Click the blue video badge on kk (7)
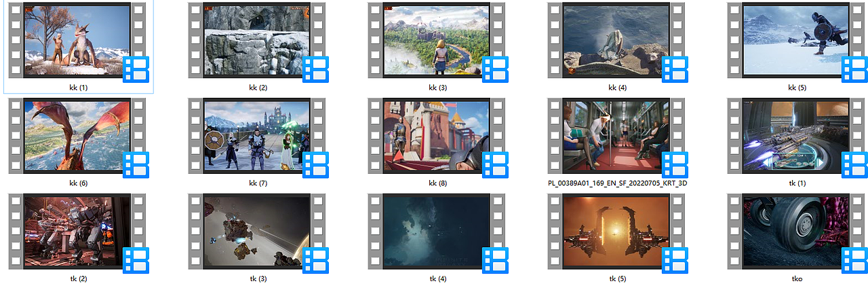Viewport: 868px width, 290px height. point(315,165)
